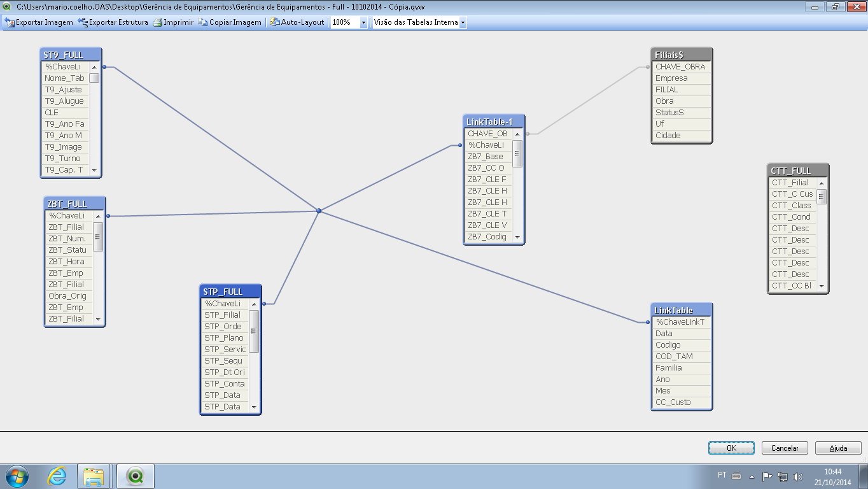The image size is (868, 489).
Task: Click scrollbar thumb in STP_FULL table
Action: click(x=254, y=331)
